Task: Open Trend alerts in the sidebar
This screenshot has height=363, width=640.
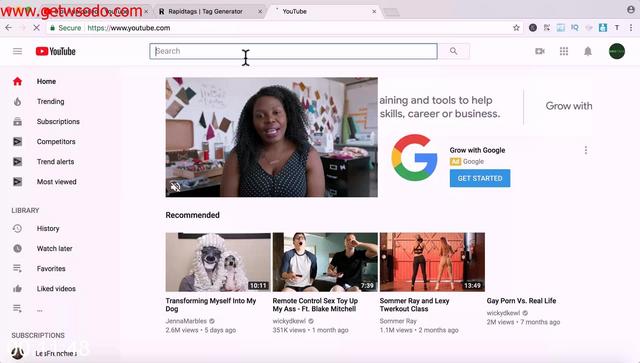Action: (56, 161)
